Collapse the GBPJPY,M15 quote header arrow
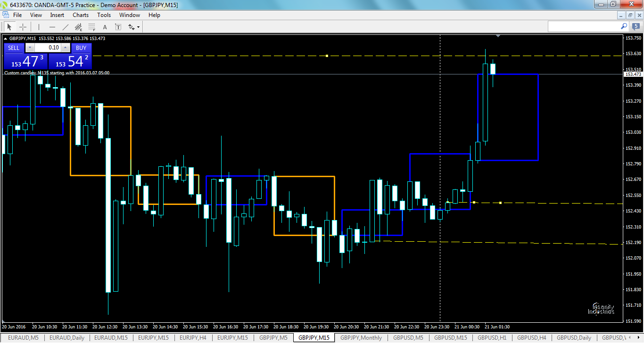 pos(5,39)
